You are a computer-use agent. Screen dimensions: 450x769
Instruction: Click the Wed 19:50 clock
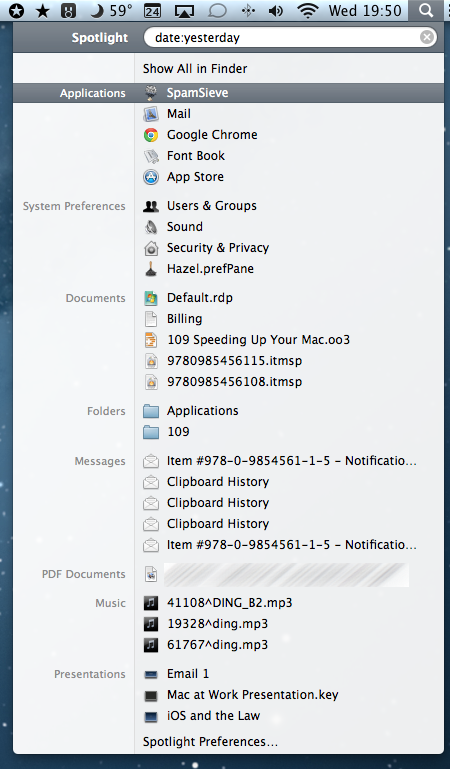[x=365, y=11]
